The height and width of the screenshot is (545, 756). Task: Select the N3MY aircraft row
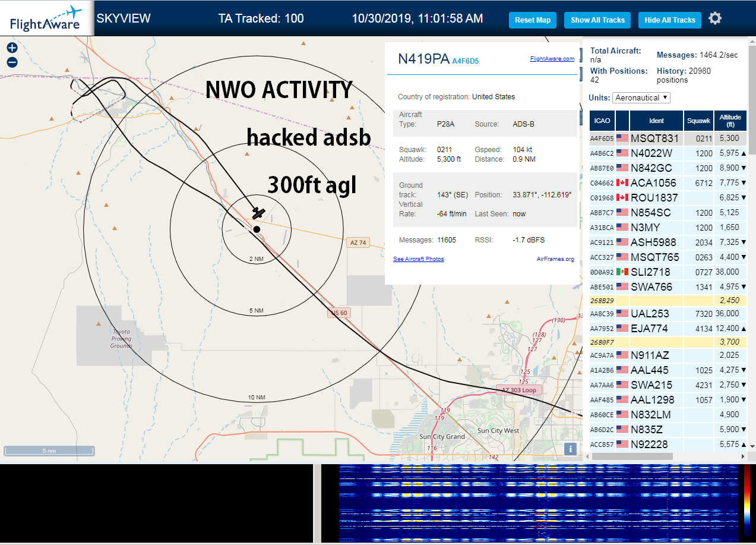click(668, 227)
